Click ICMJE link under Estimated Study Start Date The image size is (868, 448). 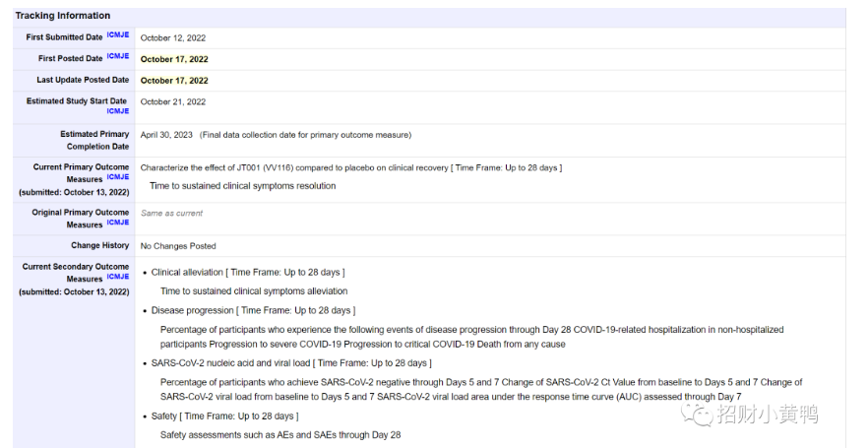click(118, 111)
